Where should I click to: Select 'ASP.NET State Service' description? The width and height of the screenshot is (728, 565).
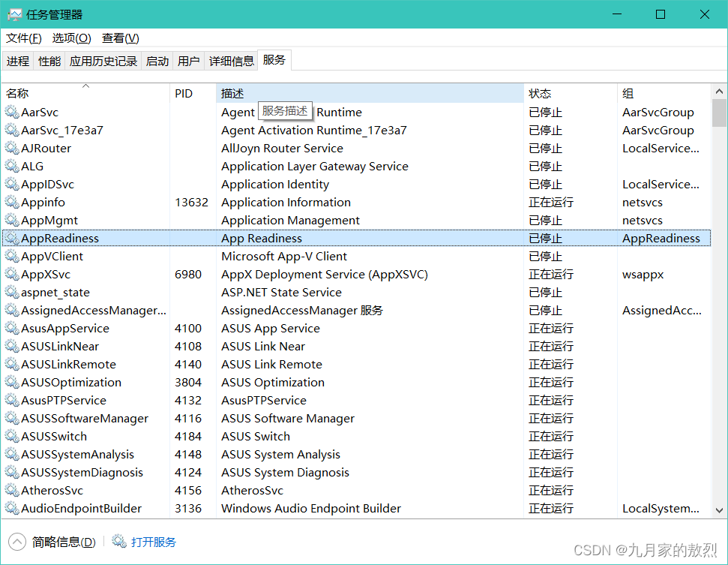point(281,293)
